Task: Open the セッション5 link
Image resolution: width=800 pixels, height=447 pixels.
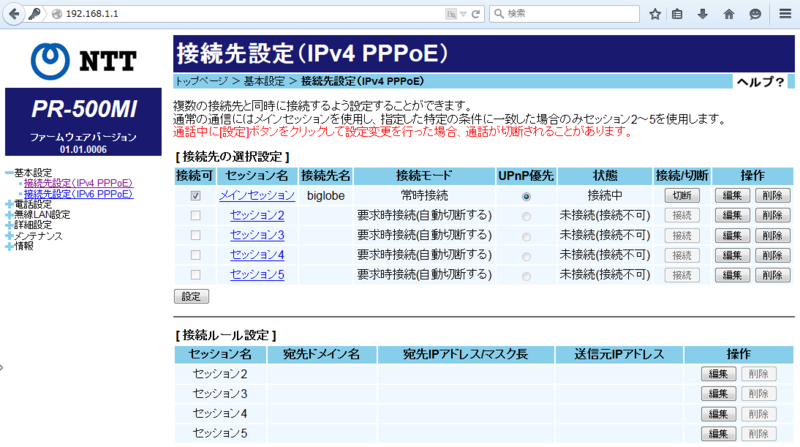Action: coord(257,275)
